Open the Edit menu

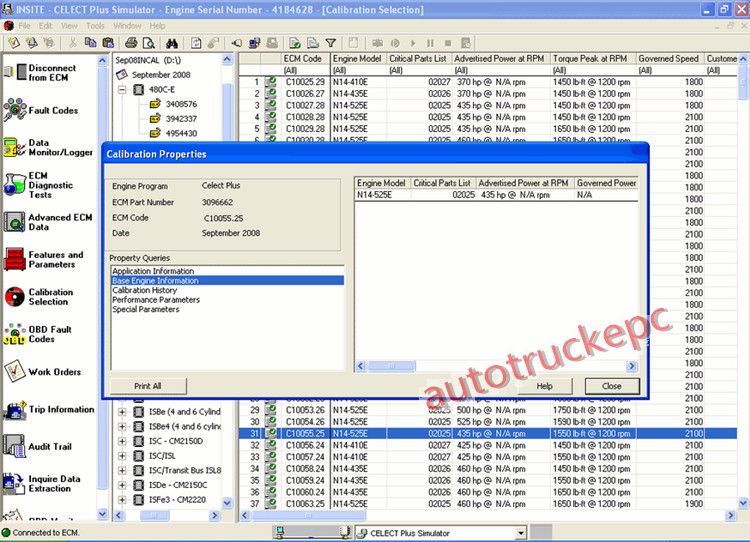45,26
